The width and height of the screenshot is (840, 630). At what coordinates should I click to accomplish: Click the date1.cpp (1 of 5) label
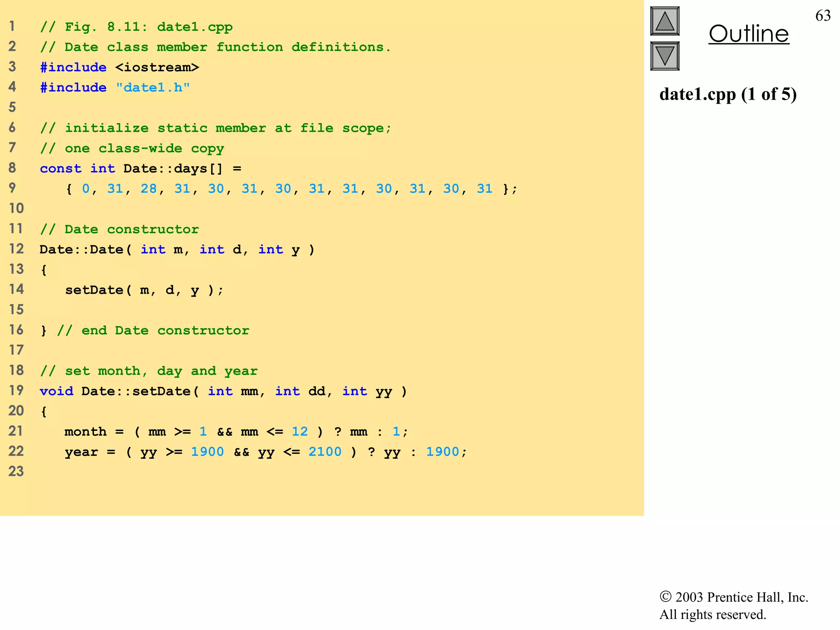728,94
